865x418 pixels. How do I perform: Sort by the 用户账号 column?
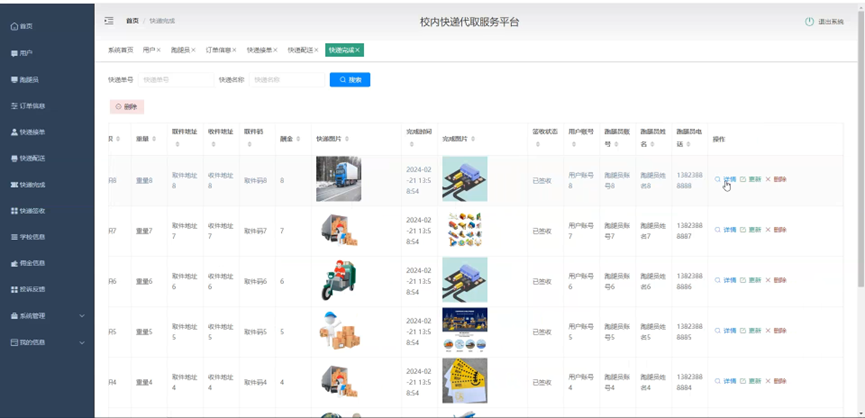573,145
